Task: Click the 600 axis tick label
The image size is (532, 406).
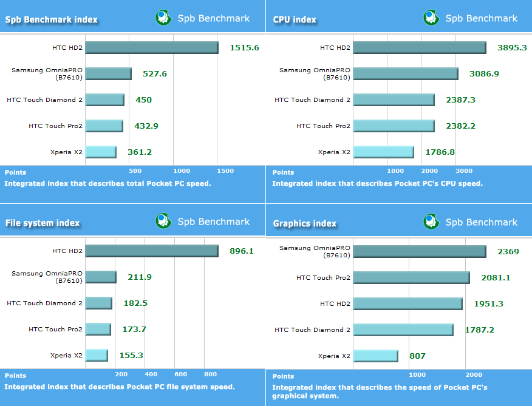Action: [181, 374]
